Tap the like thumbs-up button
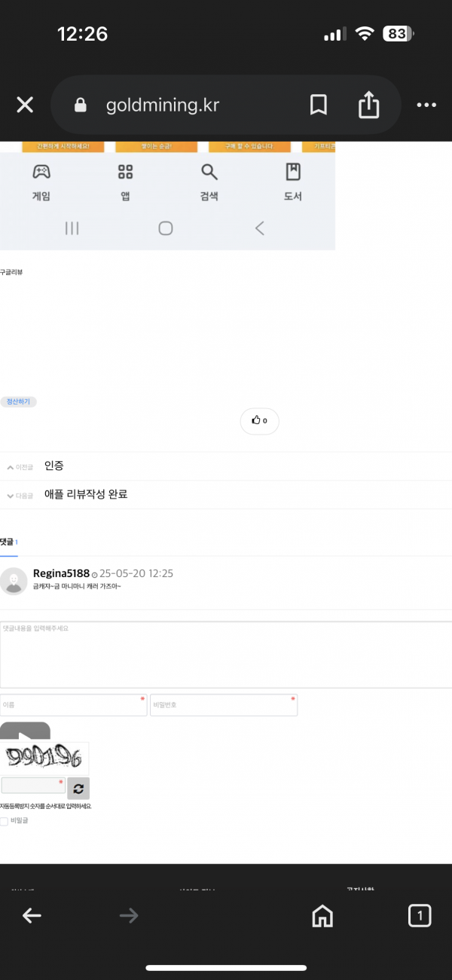This screenshot has width=452, height=980. pos(259,420)
